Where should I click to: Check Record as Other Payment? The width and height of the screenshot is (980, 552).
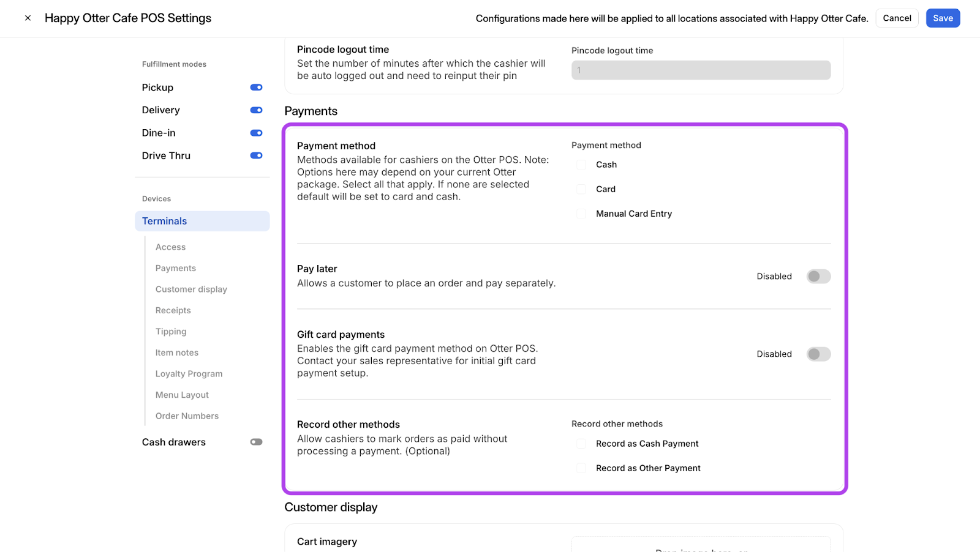click(x=581, y=468)
